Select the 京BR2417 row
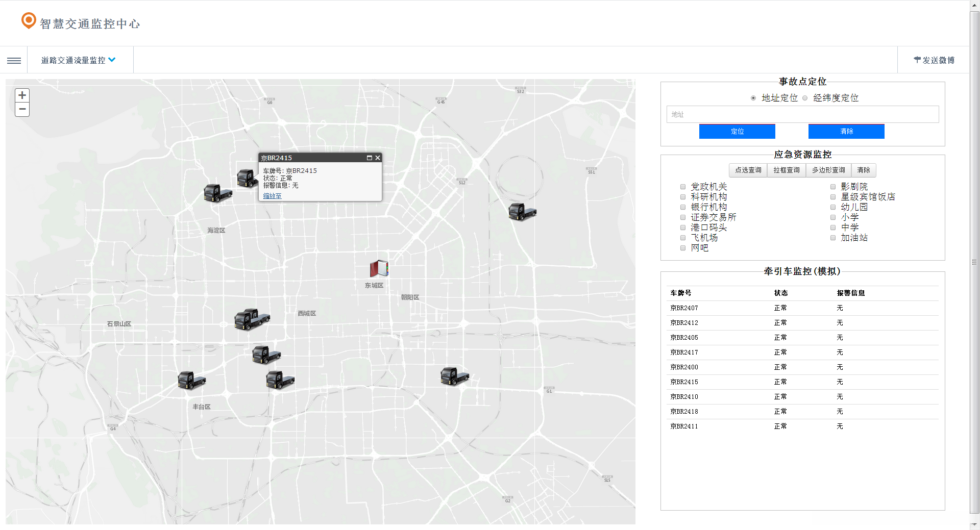This screenshot has width=980, height=530. coord(802,352)
